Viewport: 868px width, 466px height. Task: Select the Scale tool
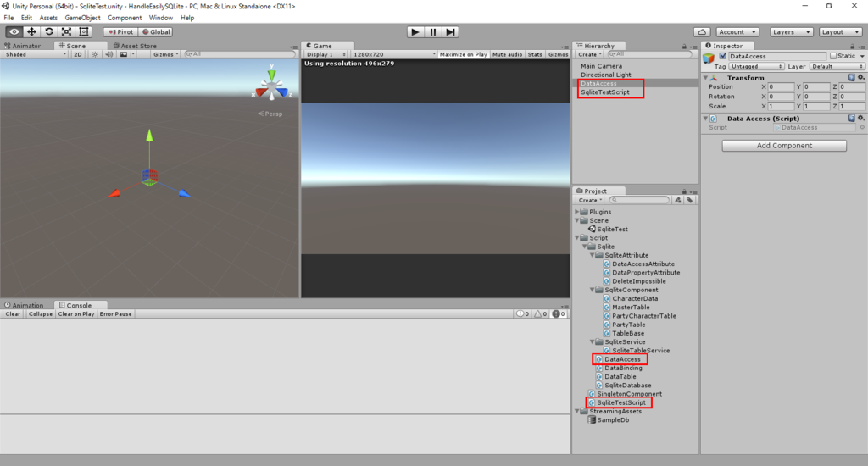tap(66, 32)
